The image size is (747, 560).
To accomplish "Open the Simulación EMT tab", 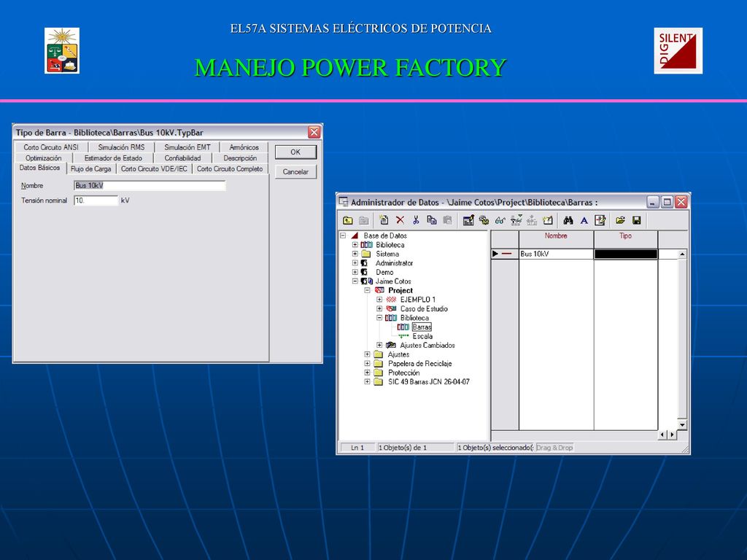I will [187, 147].
